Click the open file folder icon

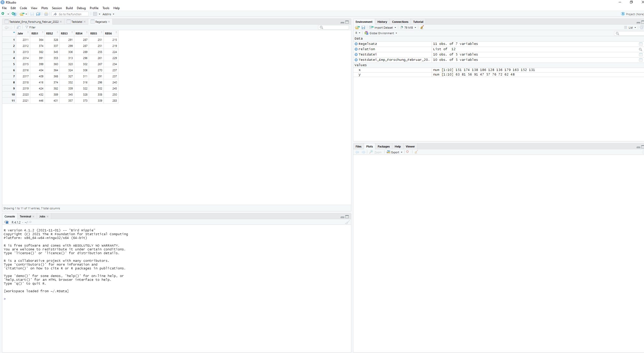pyautogui.click(x=22, y=14)
